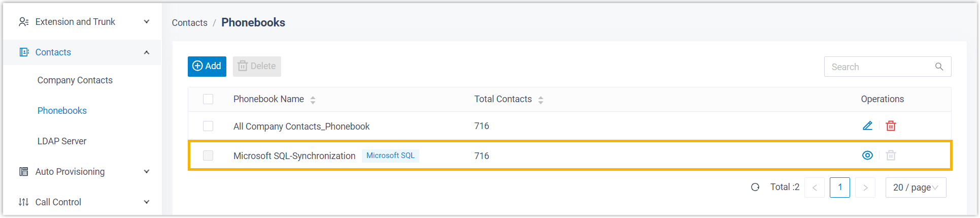Expand the Auto Provisioning section
This screenshot has height=218, width=980.
click(x=84, y=172)
